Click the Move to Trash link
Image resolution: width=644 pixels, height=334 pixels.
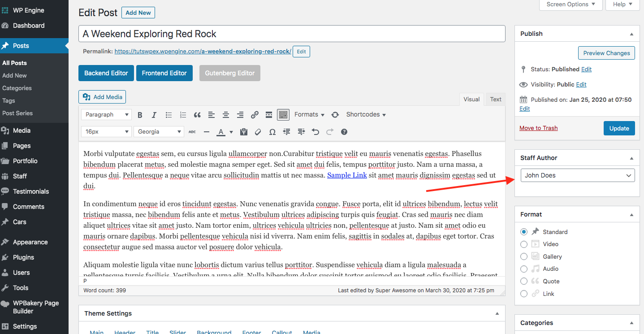538,128
